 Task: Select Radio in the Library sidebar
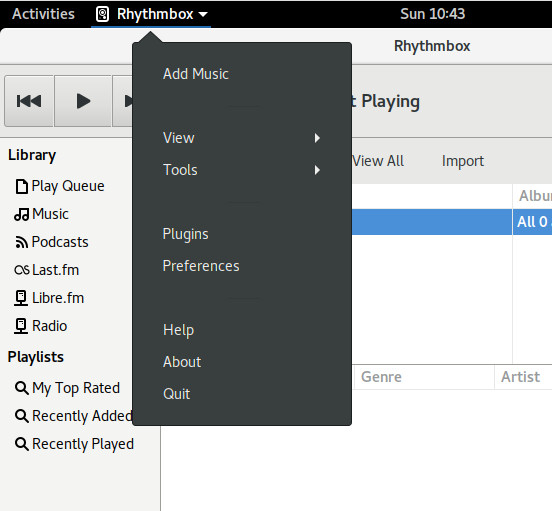pos(40,326)
